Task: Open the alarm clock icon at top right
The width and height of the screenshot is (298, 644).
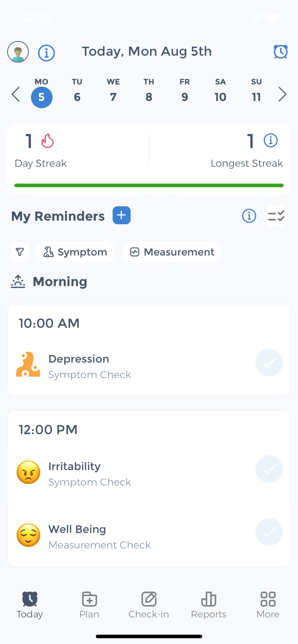Action: tap(281, 52)
